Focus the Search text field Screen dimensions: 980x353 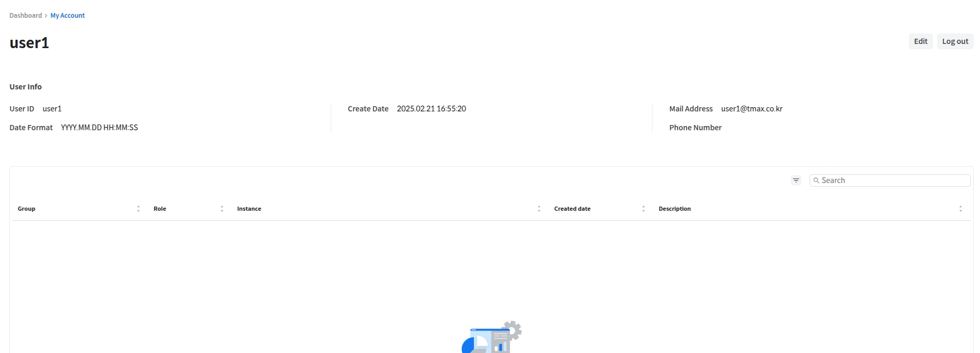point(893,180)
